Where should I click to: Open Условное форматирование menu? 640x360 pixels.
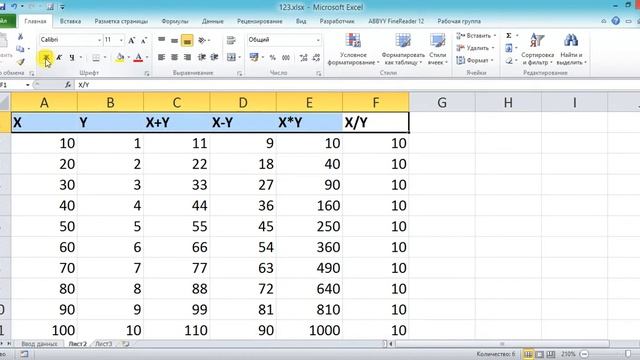coord(353,49)
